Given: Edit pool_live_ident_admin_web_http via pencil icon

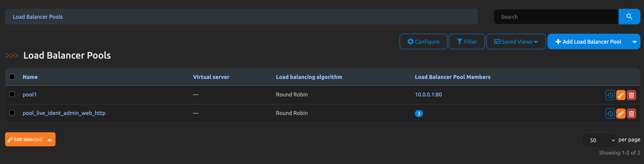Looking at the screenshot, I should click(621, 113).
